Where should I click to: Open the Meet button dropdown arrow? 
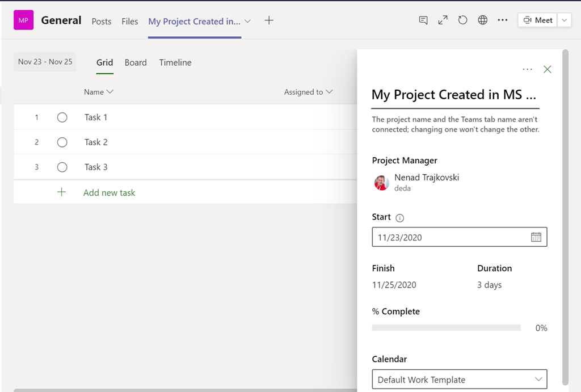[564, 20]
